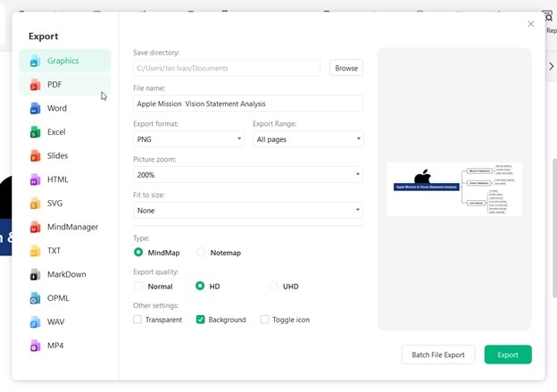Switch to the Excel export option
This screenshot has width=557, height=392.
[x=64, y=132]
